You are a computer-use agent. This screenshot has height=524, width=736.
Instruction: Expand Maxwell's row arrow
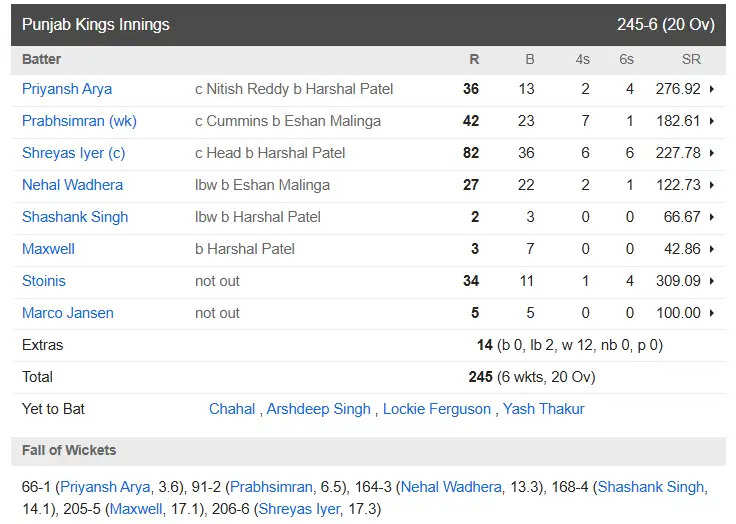click(x=712, y=249)
